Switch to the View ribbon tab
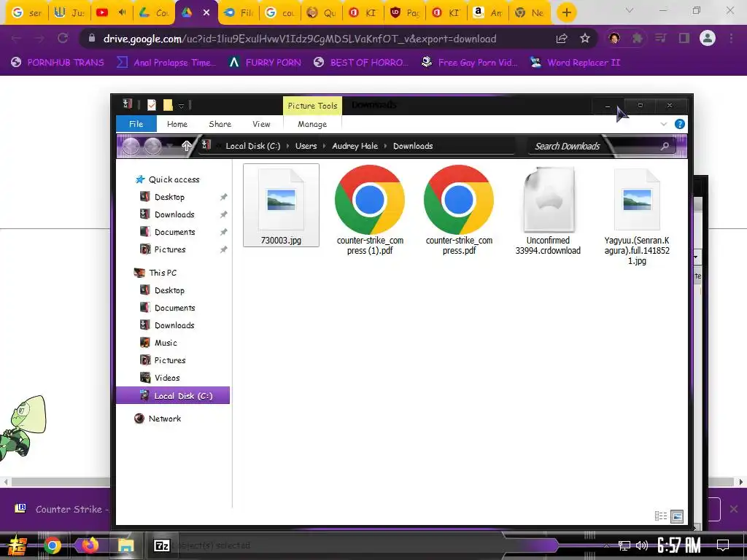The height and width of the screenshot is (560, 747). pos(261,124)
